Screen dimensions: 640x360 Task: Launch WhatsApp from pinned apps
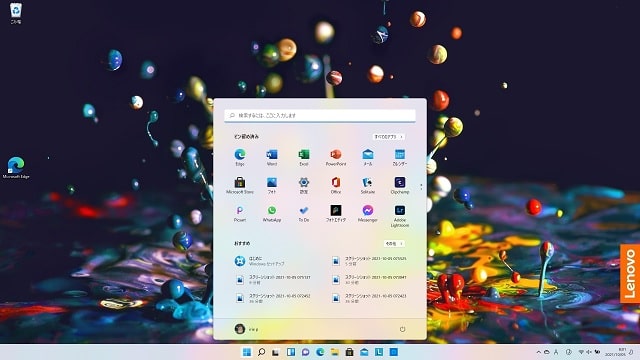point(272,213)
